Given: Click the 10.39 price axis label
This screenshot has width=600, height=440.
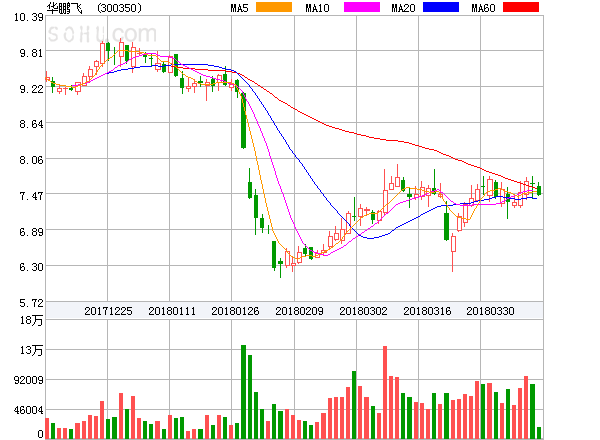Looking at the screenshot, I should (29, 17).
